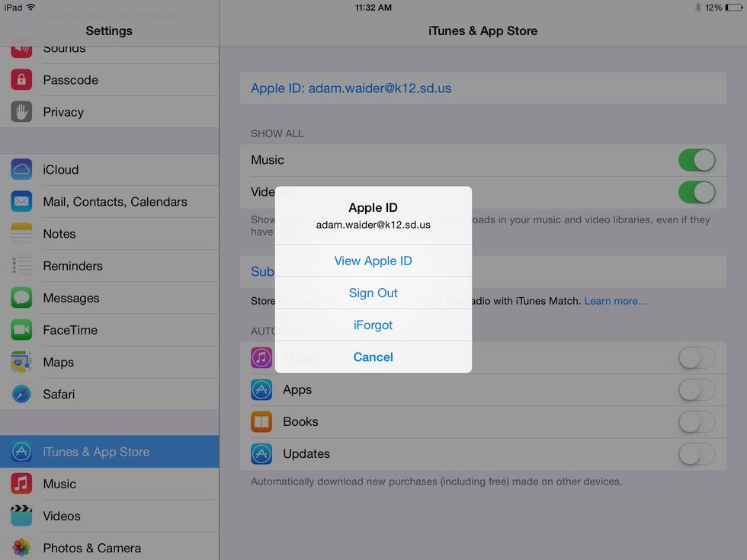Tap the Safari compass icon
The image size is (747, 560).
pos(21,394)
